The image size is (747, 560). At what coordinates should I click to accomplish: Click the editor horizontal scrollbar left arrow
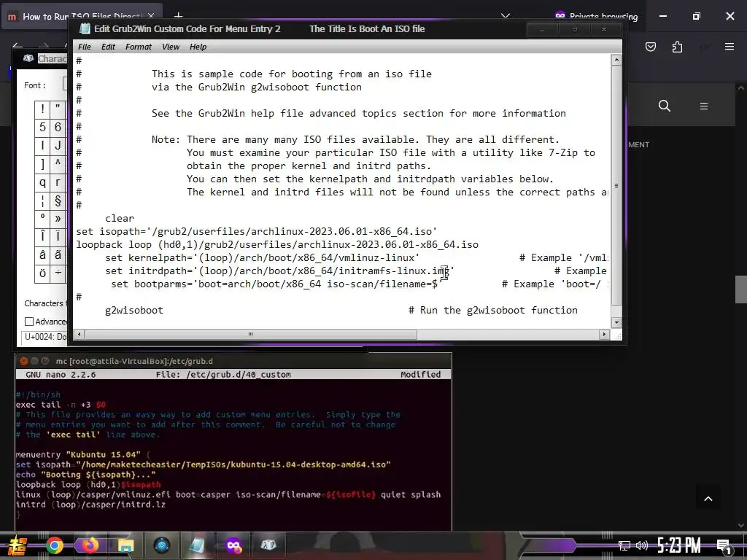[80, 334]
